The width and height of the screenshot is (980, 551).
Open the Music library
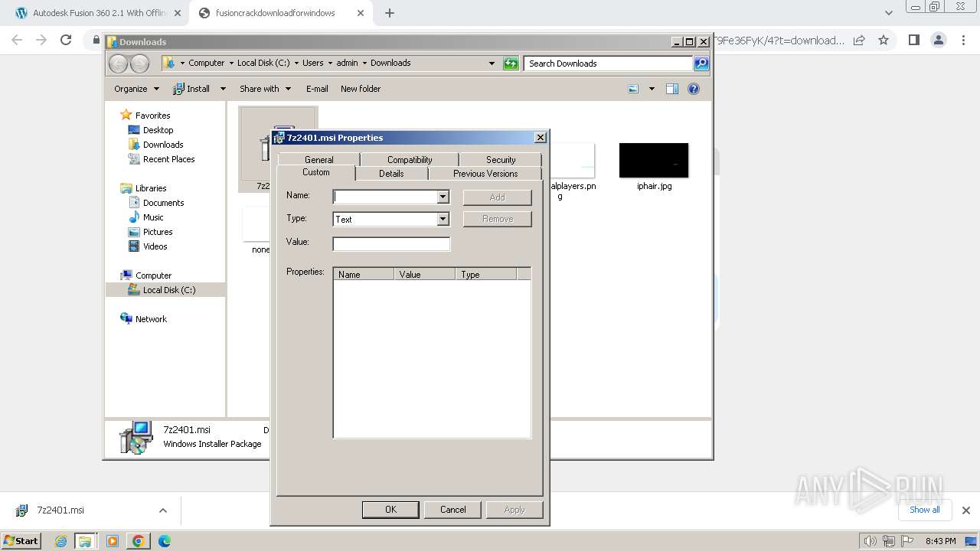pos(153,217)
